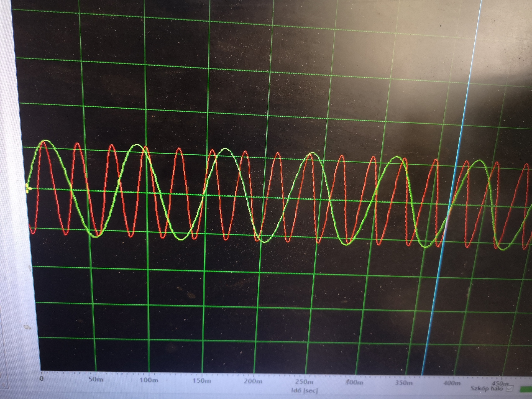
Task: Click the Idő [sec] axis title
Action: (304, 390)
